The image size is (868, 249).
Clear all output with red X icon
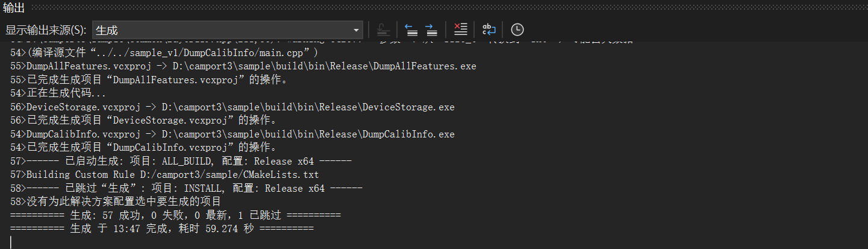point(460,30)
